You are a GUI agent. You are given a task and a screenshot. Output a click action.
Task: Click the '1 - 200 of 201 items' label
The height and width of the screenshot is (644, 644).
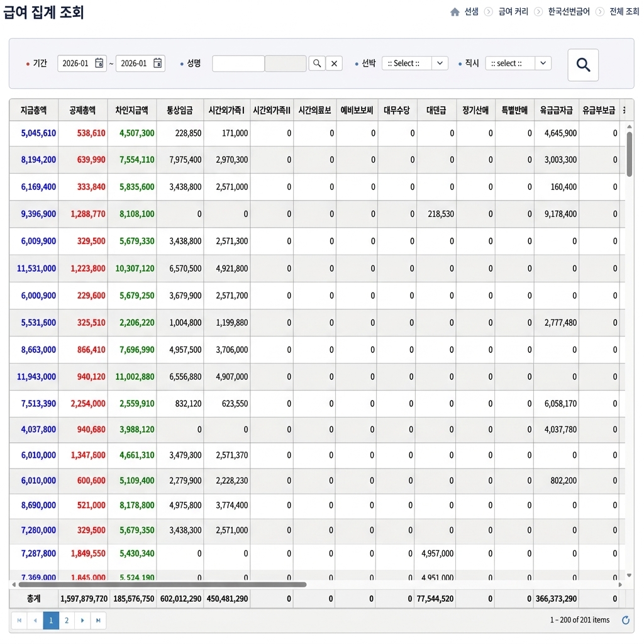click(579, 619)
